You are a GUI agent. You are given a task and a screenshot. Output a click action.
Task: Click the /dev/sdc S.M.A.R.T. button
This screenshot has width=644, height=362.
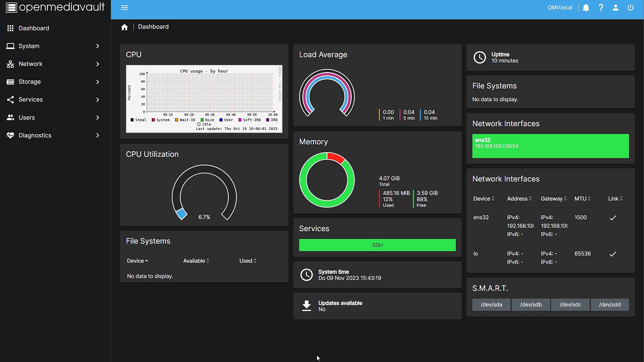coord(570,305)
